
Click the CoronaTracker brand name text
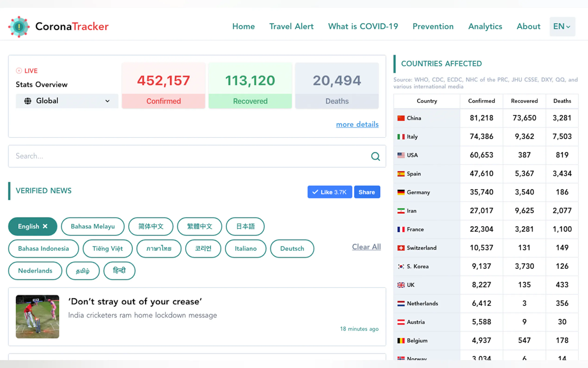72,26
